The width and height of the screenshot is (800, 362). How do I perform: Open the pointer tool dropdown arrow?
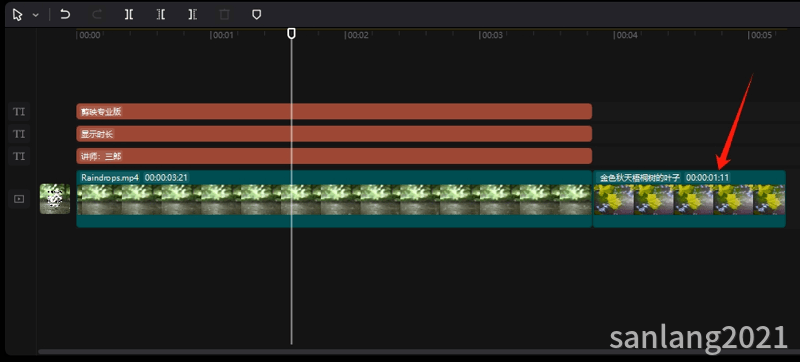point(36,15)
